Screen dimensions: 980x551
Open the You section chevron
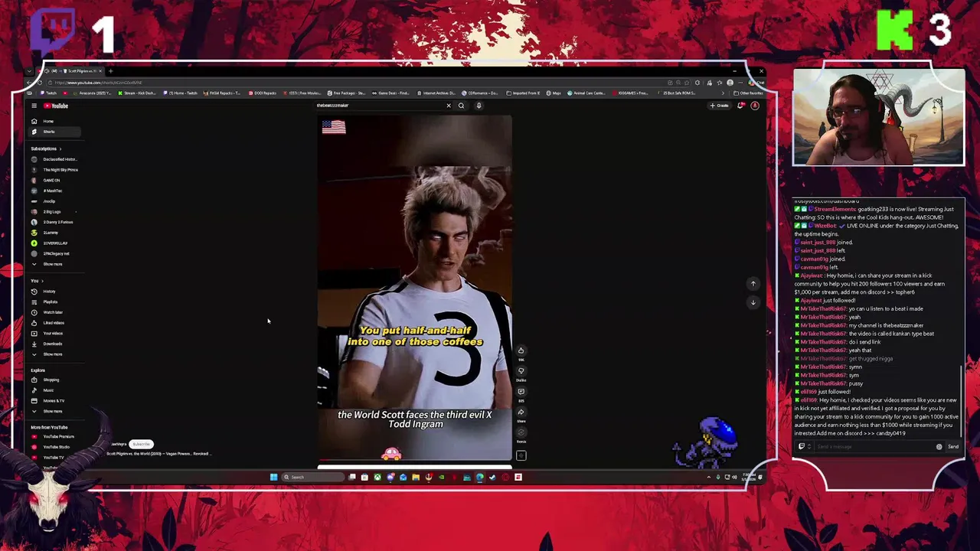[42, 281]
